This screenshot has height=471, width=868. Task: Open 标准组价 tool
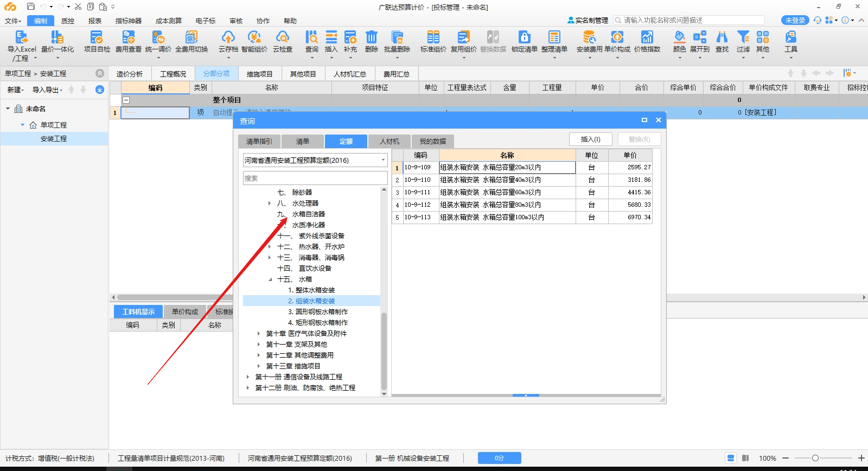(x=433, y=42)
